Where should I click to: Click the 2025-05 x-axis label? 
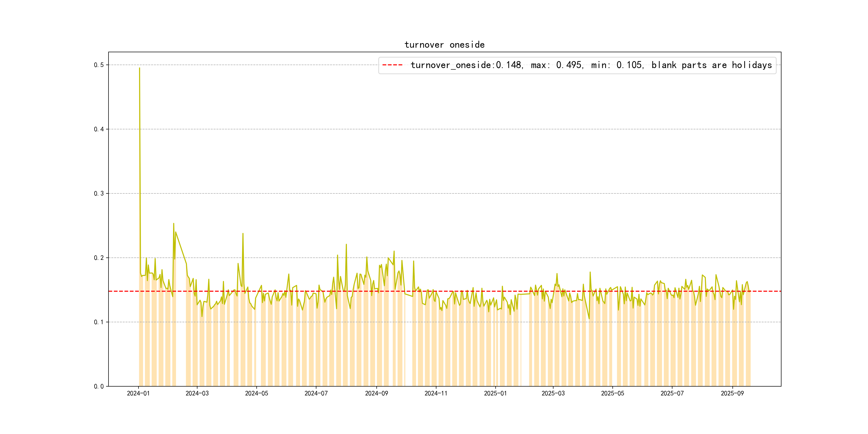pos(613,394)
